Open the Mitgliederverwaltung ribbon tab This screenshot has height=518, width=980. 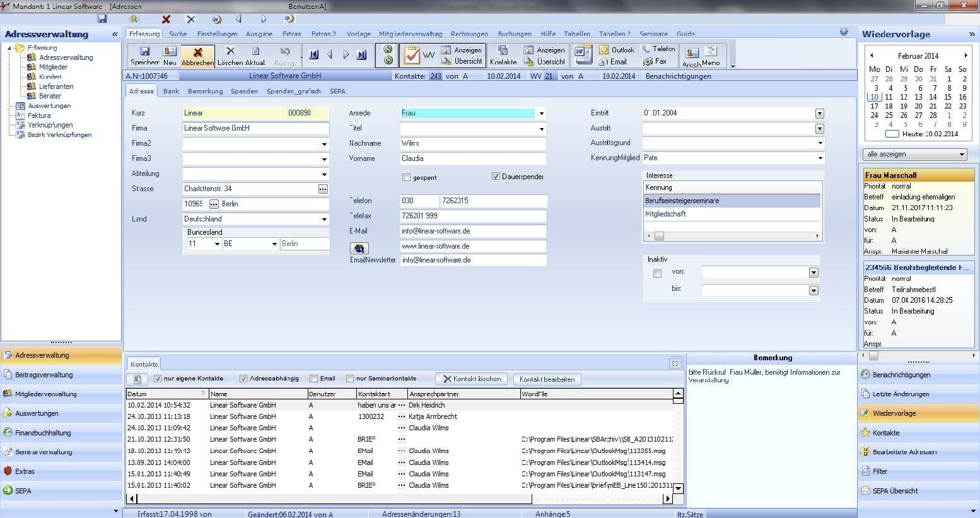[410, 34]
